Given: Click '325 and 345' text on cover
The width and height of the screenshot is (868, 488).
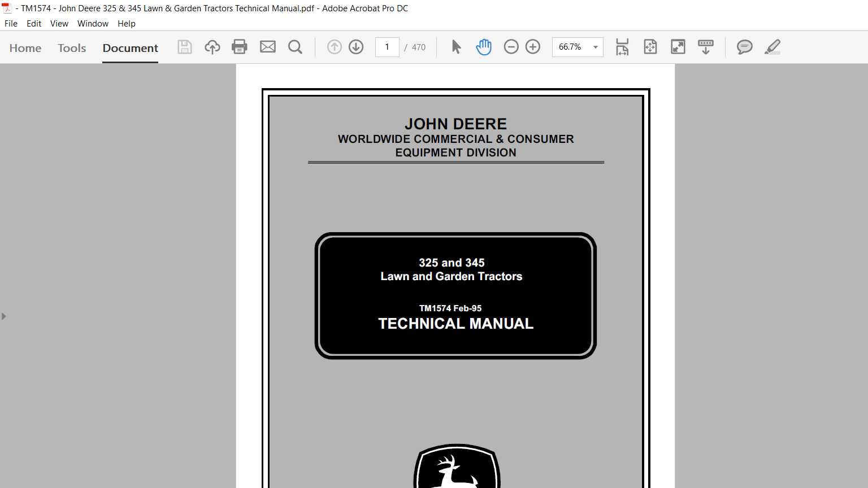Looking at the screenshot, I should coord(452,263).
